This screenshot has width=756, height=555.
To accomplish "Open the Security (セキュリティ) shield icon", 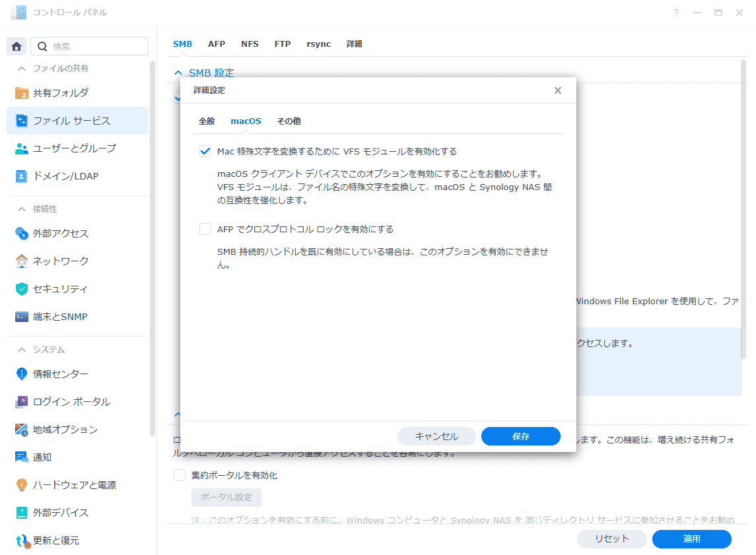I will [21, 289].
